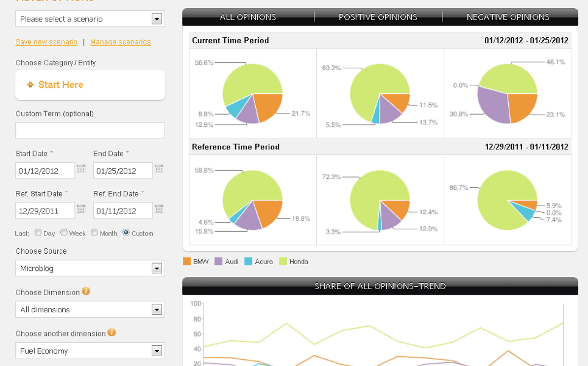This screenshot has height=366, width=588.
Task: Click the Choose Dimension info icon
Action: coord(86,292)
